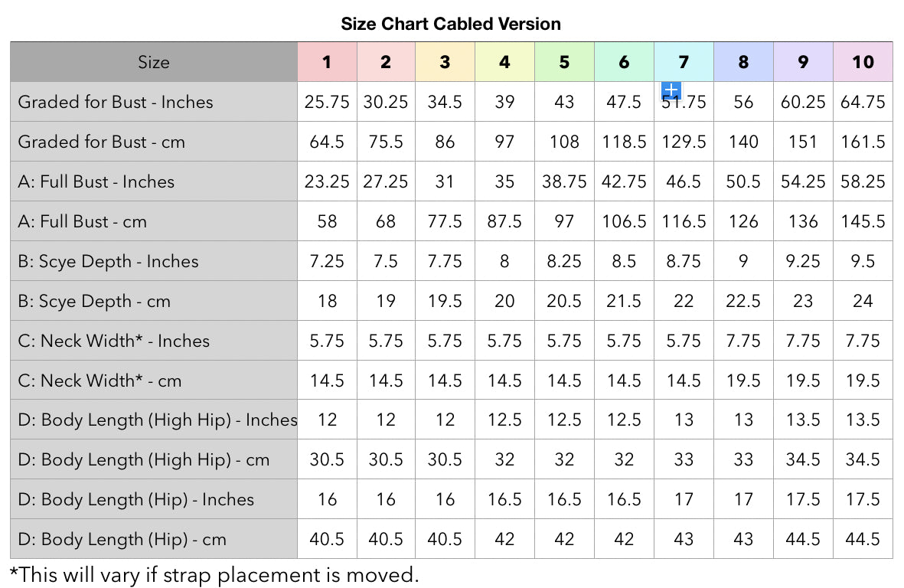Select the B: Scye Depth - Inches row label
The width and height of the screenshot is (904, 588).
click(x=108, y=261)
